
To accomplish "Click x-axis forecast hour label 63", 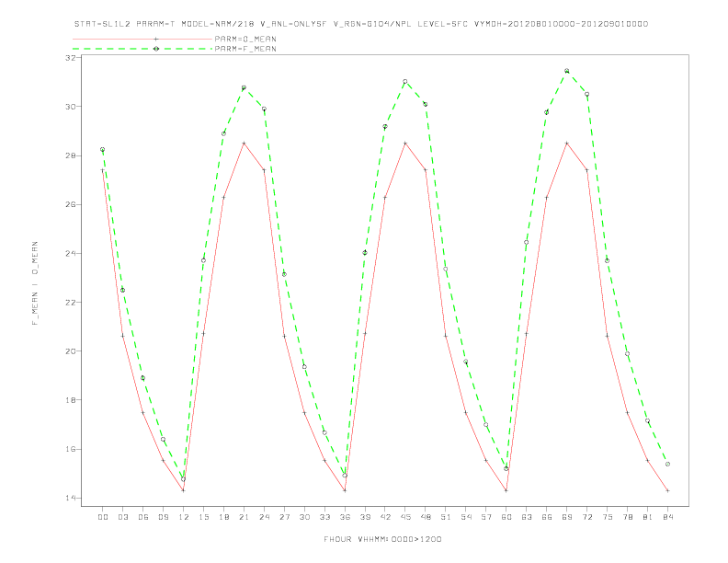I will click(527, 517).
